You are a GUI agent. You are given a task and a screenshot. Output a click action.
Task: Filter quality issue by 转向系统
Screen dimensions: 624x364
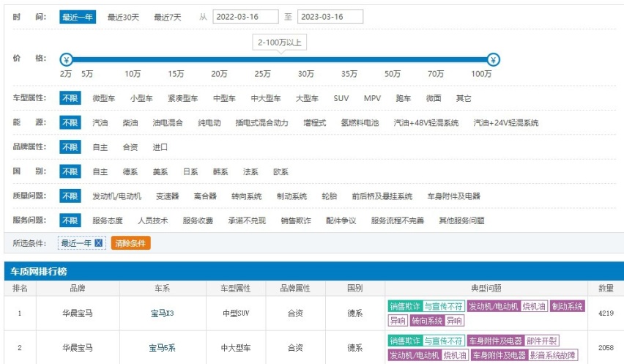tap(246, 196)
